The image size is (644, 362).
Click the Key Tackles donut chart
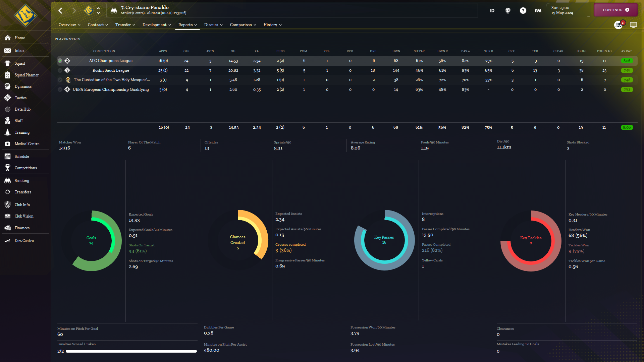point(531,241)
